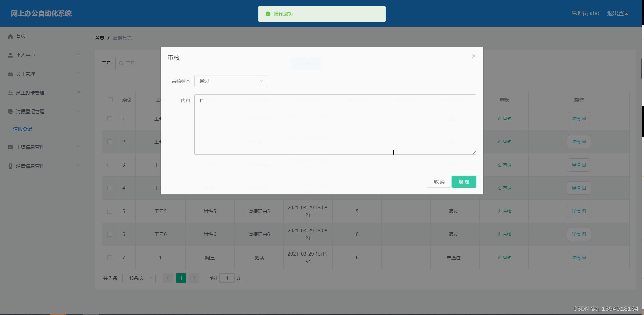Click the 前往 page number input field

click(x=227, y=278)
